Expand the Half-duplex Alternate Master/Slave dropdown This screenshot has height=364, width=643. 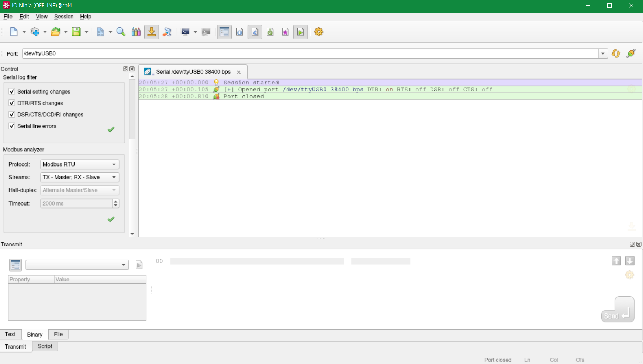pos(80,190)
